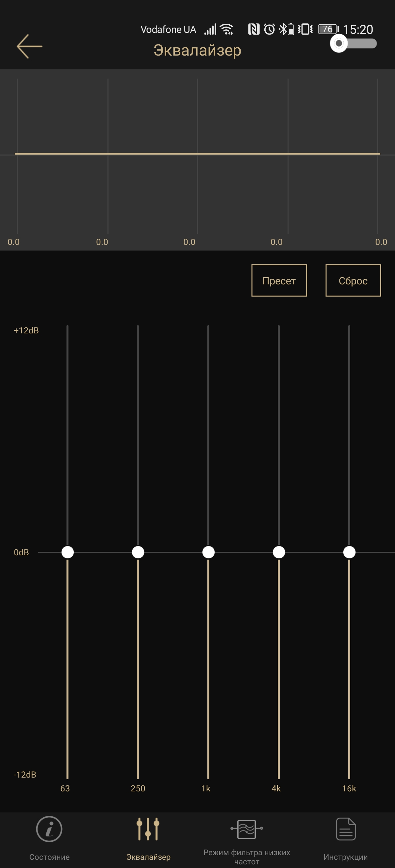
Task: Click the vibrate mode status icon
Action: point(305,29)
